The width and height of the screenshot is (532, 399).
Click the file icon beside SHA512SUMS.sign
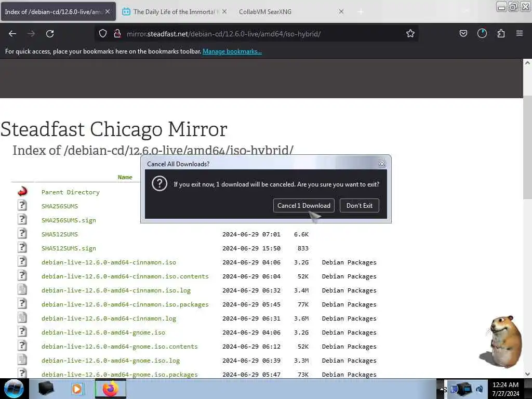coord(22,247)
